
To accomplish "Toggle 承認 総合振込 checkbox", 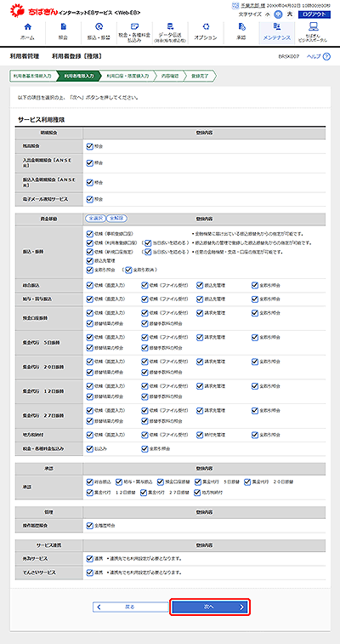I will tap(90, 482).
